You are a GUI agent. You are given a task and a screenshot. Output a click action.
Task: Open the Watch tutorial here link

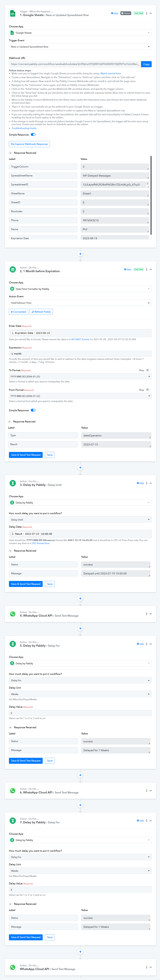[111, 73]
